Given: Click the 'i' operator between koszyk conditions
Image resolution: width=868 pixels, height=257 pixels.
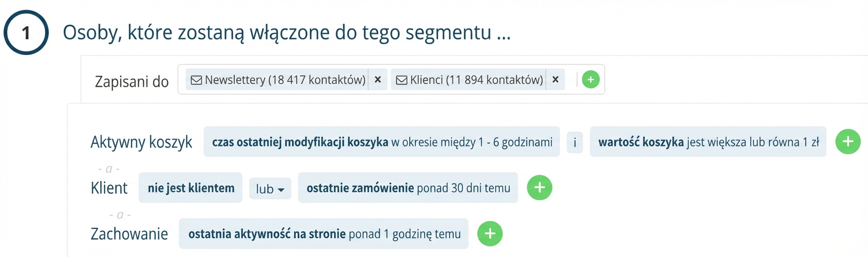Looking at the screenshot, I should click(x=575, y=142).
